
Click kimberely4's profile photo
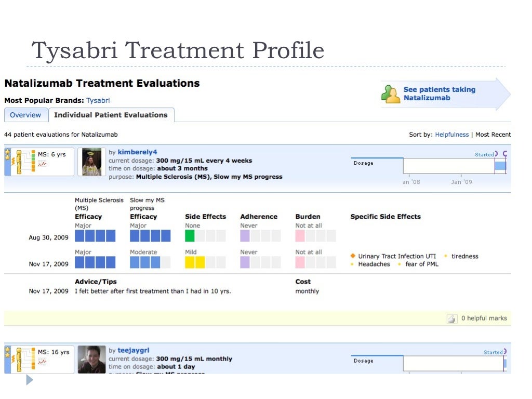coord(91,162)
